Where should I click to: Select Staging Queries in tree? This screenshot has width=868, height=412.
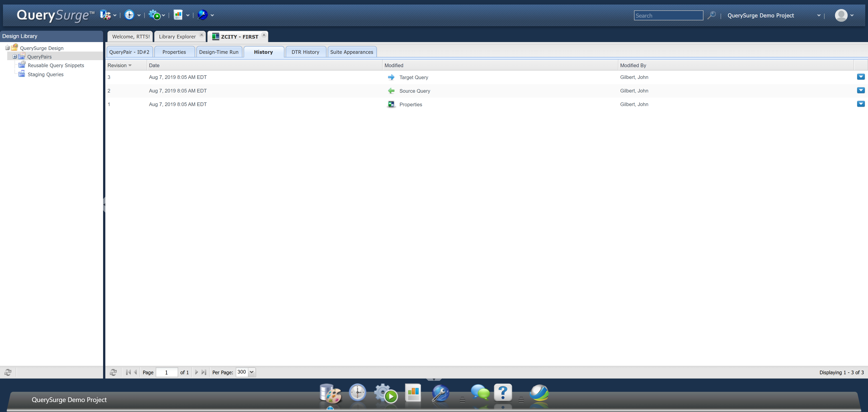tap(45, 75)
